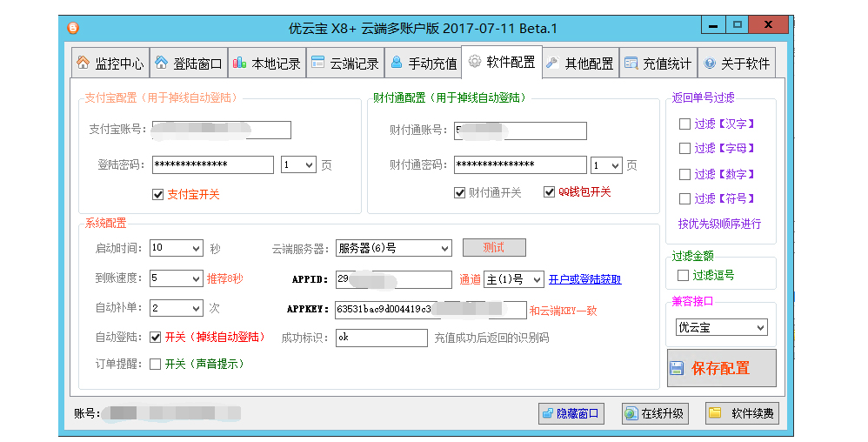The image size is (868, 442).
Task: Open the 启动时间 seconds dropdown
Action: click(x=177, y=248)
